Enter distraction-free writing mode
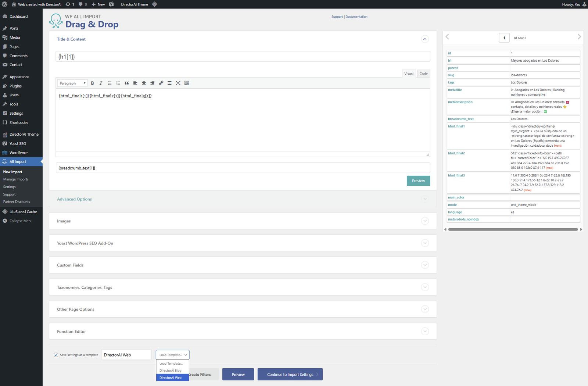588x386 pixels. [178, 83]
